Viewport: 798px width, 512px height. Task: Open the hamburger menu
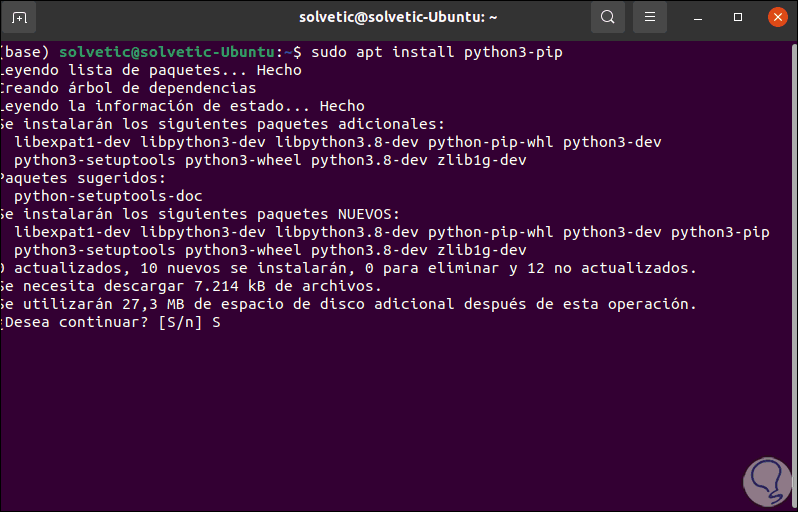coord(650,17)
